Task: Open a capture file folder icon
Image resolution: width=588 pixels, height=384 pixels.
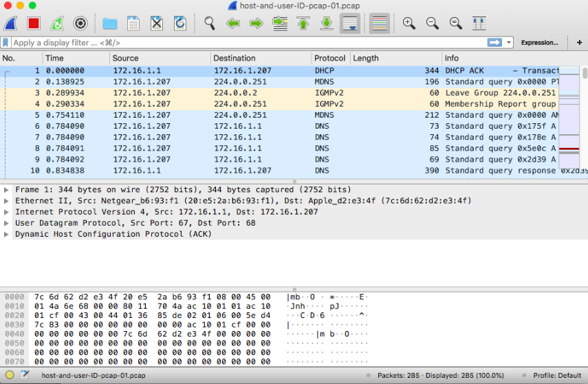Action: point(110,23)
